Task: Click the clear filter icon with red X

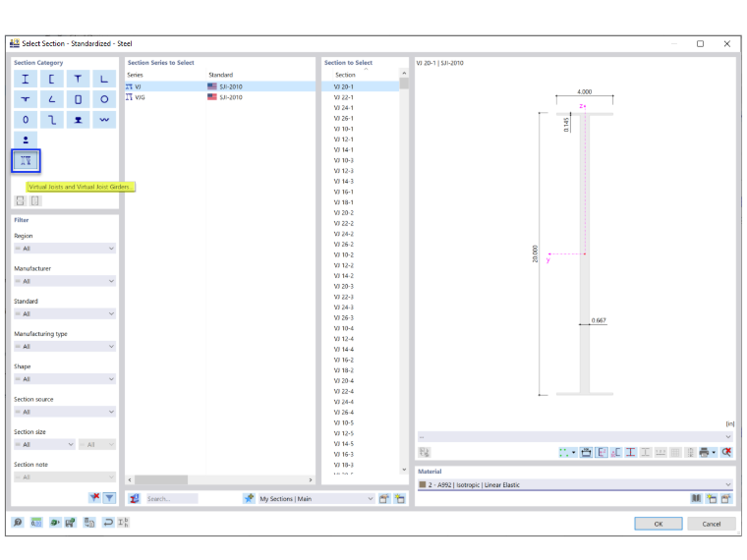Action: tap(94, 498)
